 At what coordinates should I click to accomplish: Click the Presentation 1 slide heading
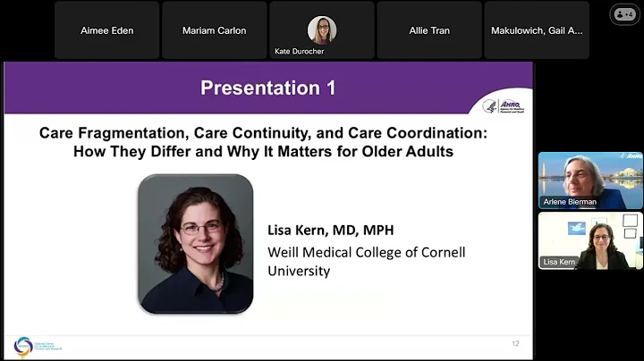click(267, 88)
